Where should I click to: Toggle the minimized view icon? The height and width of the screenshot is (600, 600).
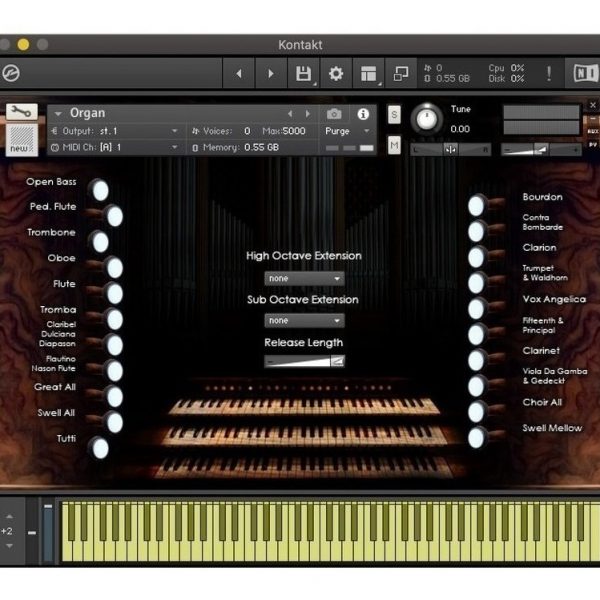(x=401, y=73)
